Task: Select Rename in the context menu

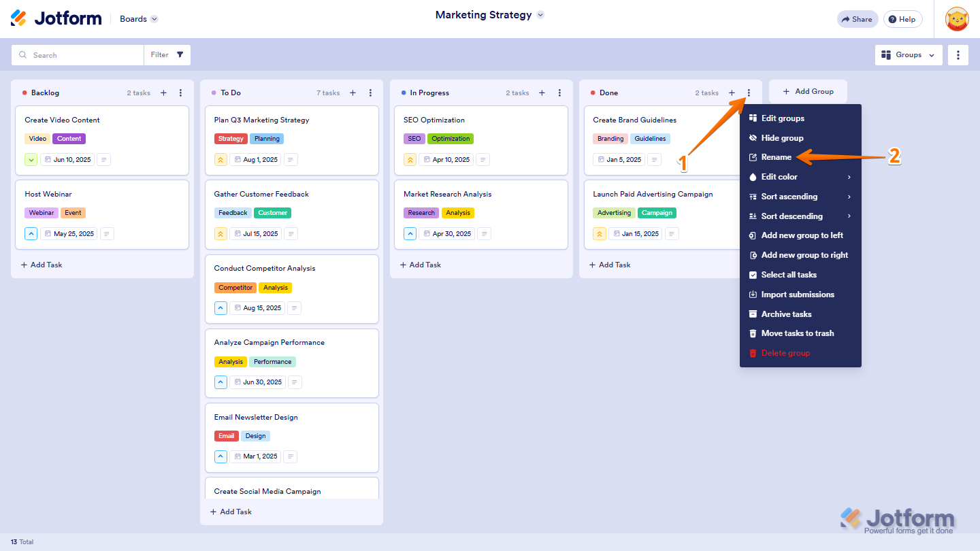Action: point(800,157)
